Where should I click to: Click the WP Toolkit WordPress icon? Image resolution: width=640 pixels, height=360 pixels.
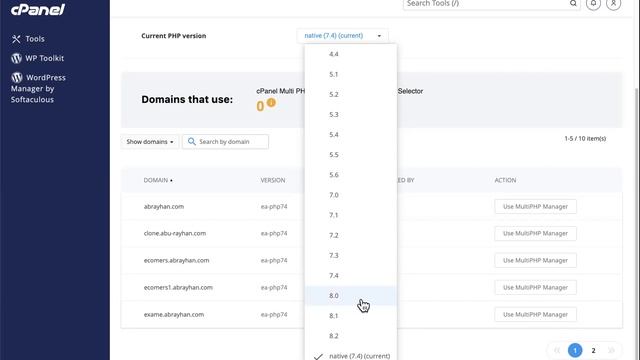(16, 58)
